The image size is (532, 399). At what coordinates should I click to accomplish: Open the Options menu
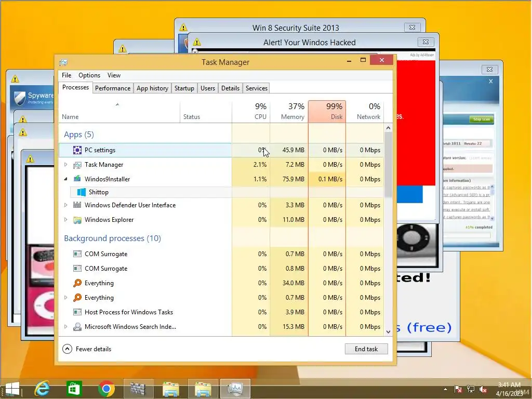pos(89,75)
